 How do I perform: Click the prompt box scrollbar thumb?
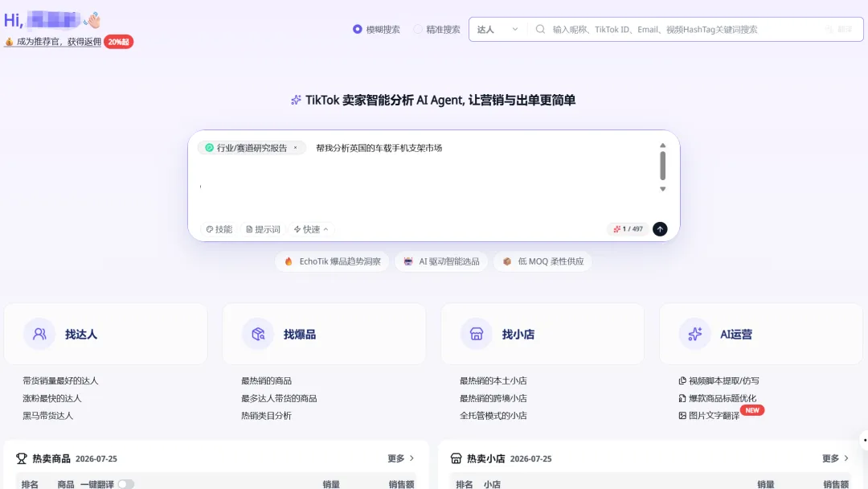point(662,166)
